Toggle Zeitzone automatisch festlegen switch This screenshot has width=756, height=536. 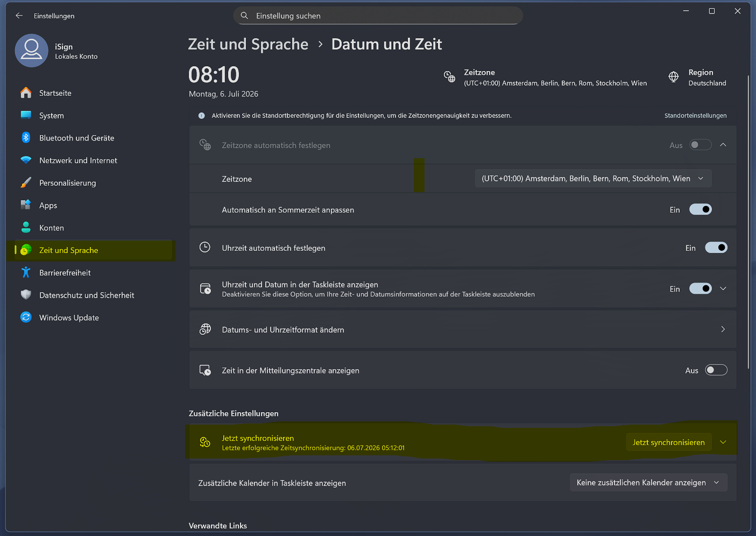pos(701,145)
